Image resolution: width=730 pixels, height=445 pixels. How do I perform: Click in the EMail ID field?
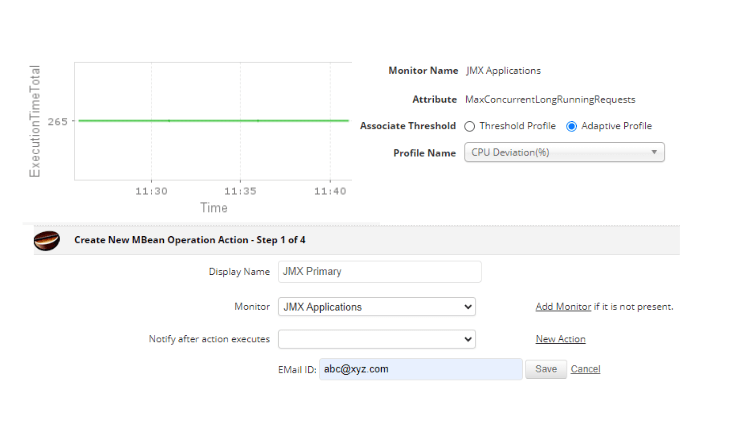(420, 369)
